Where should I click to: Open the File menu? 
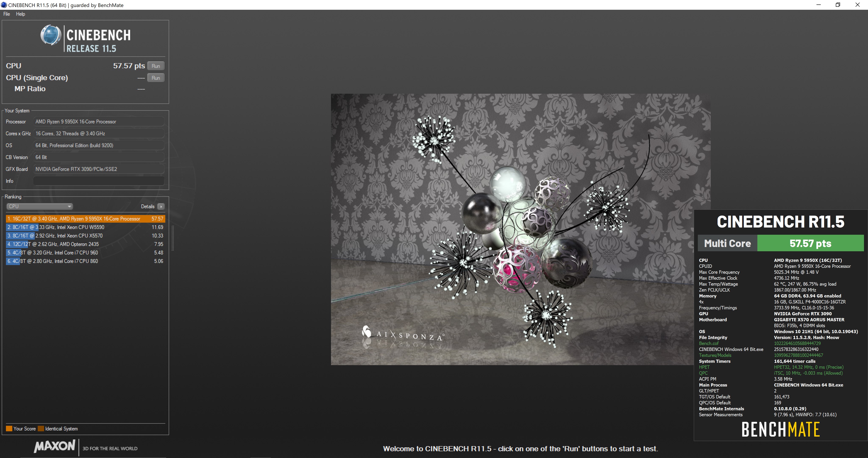coord(6,14)
